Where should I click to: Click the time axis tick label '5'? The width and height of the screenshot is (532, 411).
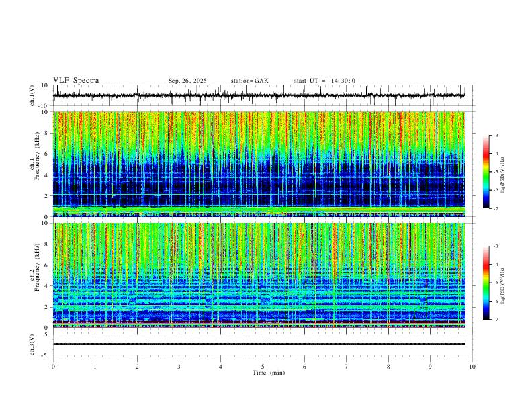pos(263,367)
